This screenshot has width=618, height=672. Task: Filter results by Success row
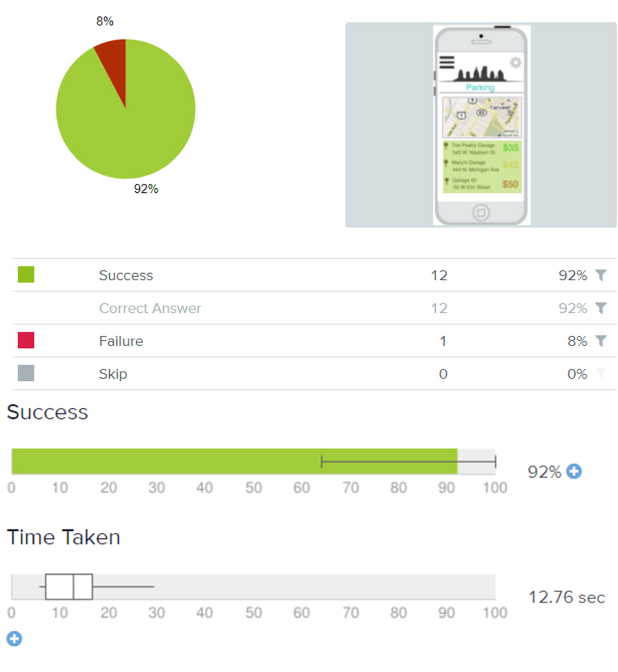(601, 275)
